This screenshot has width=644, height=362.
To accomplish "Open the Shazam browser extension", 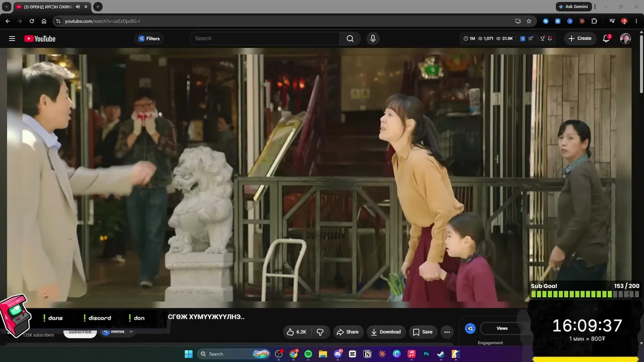I will tap(546, 21).
